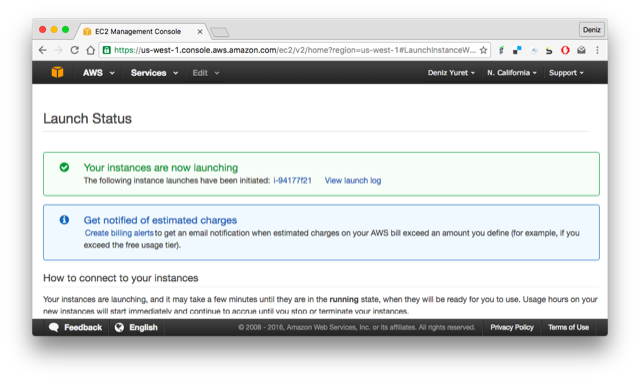Click the Deniz Chrome profile button
Viewport: 640px width, 382px height.
[x=591, y=29]
